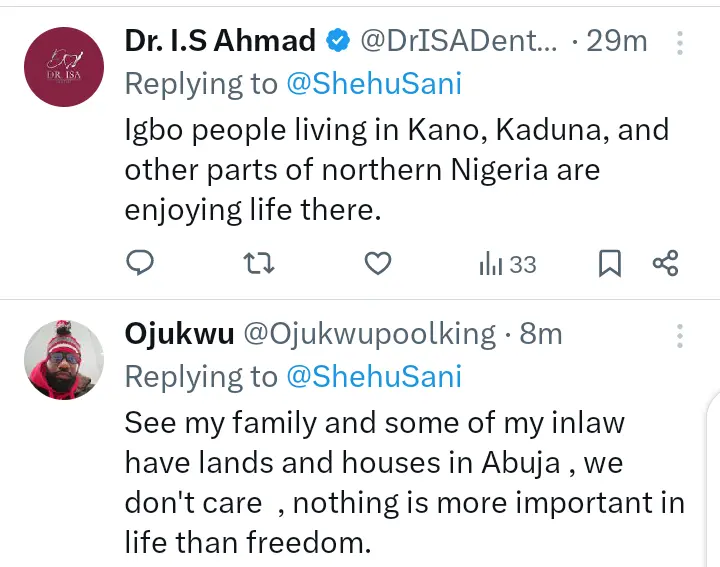Click the blue verified badge
720x567 pixels.
[339, 42]
